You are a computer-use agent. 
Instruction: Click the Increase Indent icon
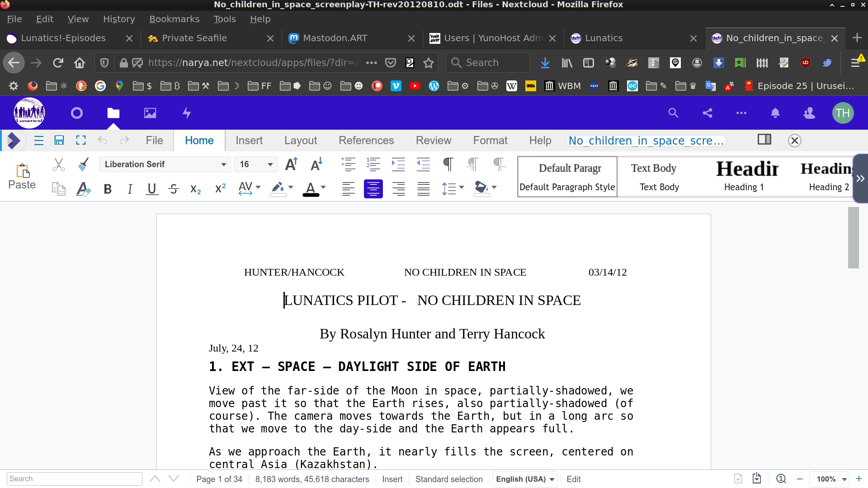coord(398,164)
